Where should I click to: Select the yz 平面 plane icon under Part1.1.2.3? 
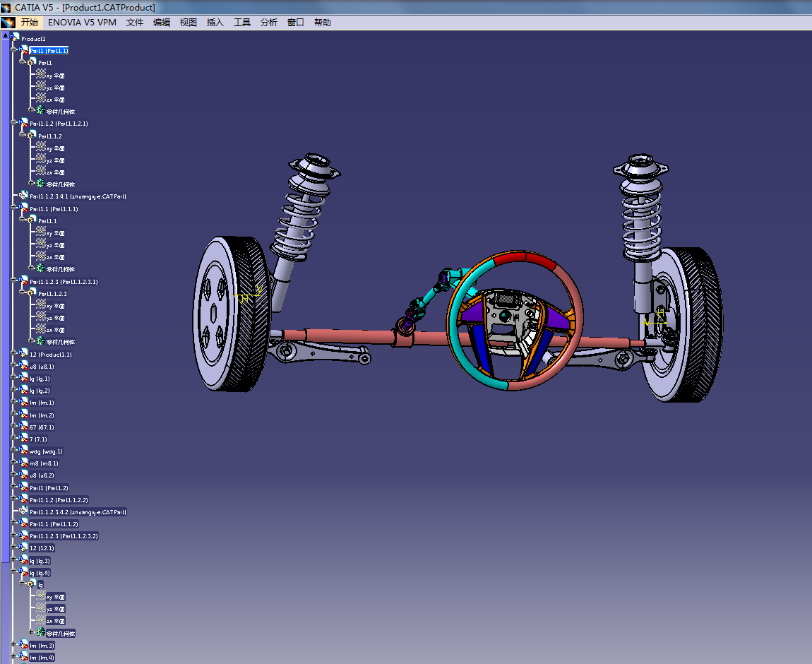click(x=41, y=316)
